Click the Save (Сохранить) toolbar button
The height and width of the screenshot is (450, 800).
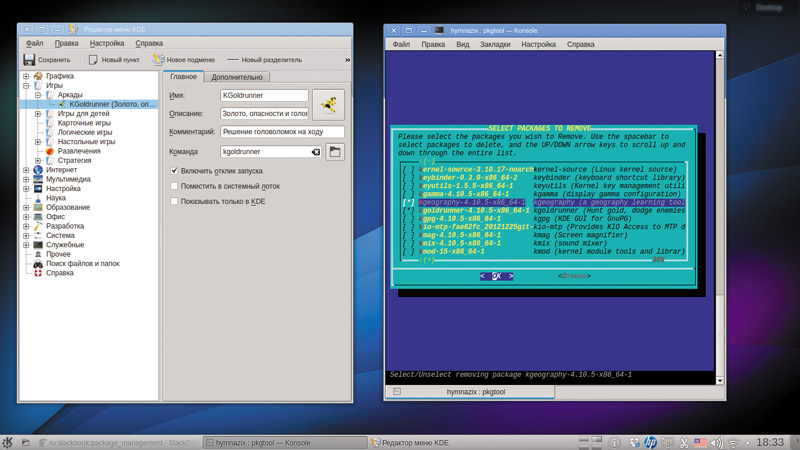point(46,60)
